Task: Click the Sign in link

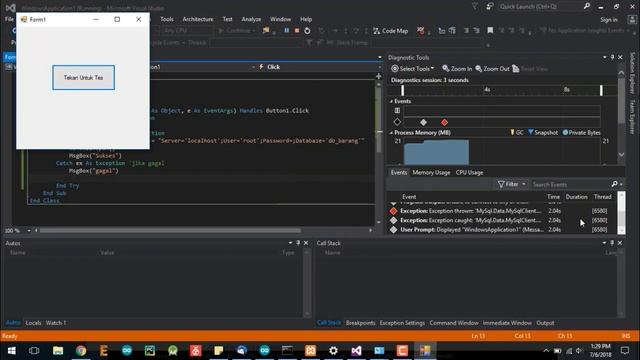Action: 609,20
